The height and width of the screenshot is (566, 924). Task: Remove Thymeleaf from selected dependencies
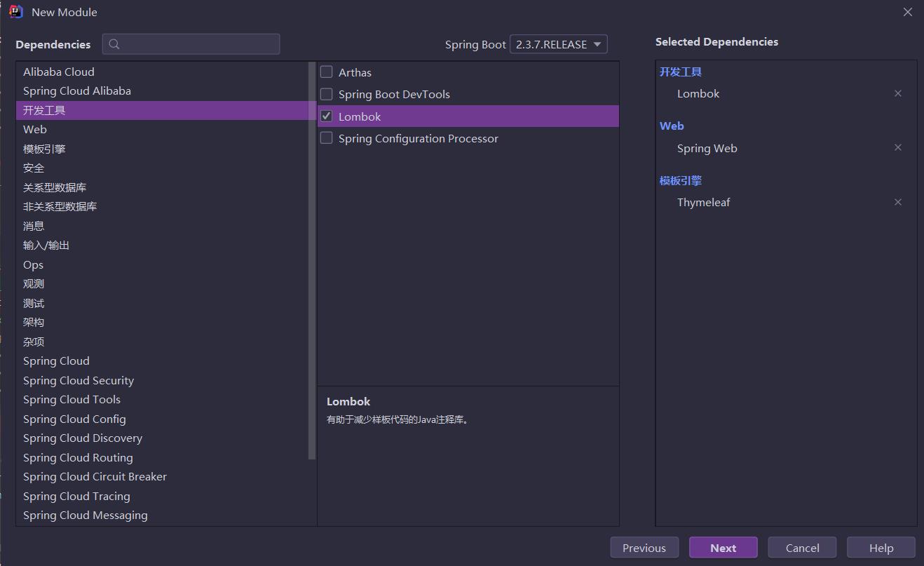897,202
